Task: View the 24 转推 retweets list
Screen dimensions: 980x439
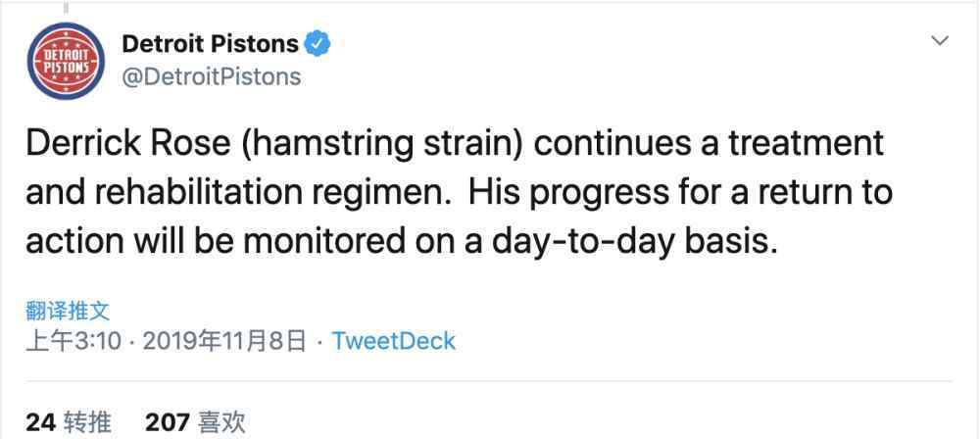Action: [69, 422]
